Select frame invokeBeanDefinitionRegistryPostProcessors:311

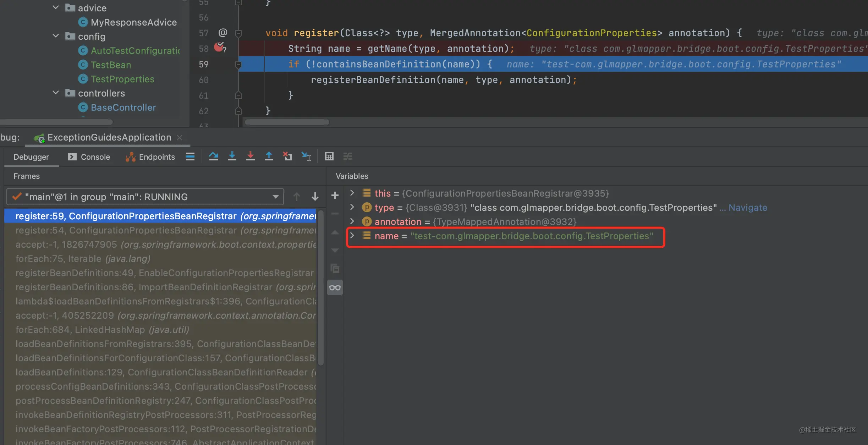coord(160,415)
